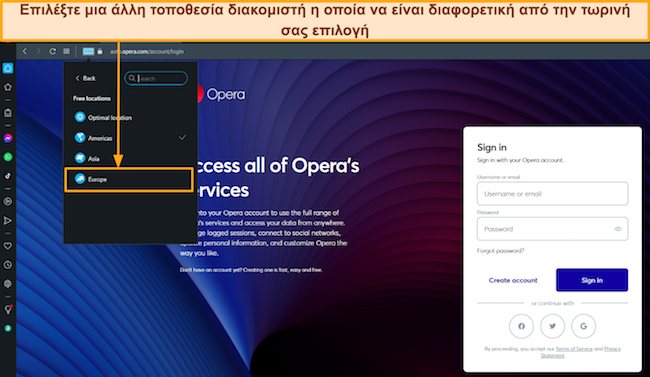Viewport: 650px width, 377px height.
Task: Open the My Flow send icon
Action: pos(8,221)
